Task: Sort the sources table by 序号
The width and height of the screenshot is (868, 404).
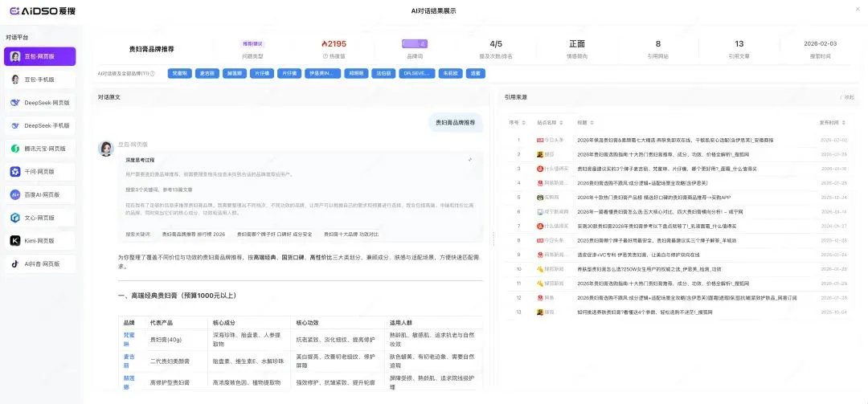Action: pyautogui.click(x=514, y=123)
